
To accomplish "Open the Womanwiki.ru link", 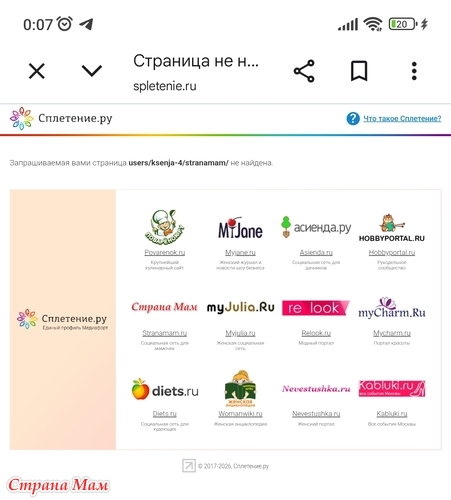I will coord(240,414).
